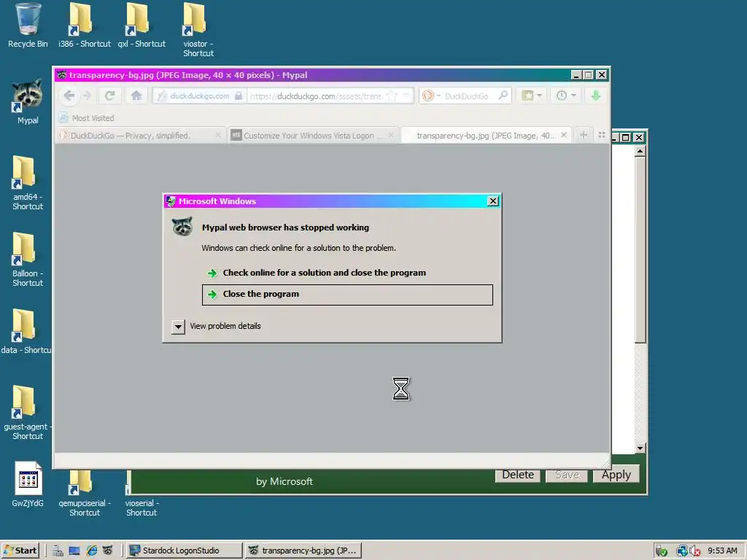Image resolution: width=747 pixels, height=560 pixels.
Task: Switch to 'Customize Your Windows Vista Logon' tab
Action: [x=312, y=136]
